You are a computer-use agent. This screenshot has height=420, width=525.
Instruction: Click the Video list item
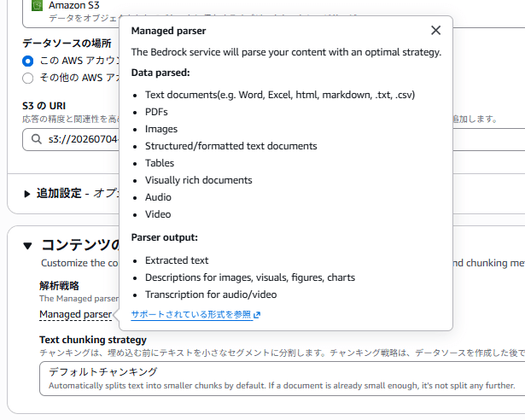coord(158,214)
